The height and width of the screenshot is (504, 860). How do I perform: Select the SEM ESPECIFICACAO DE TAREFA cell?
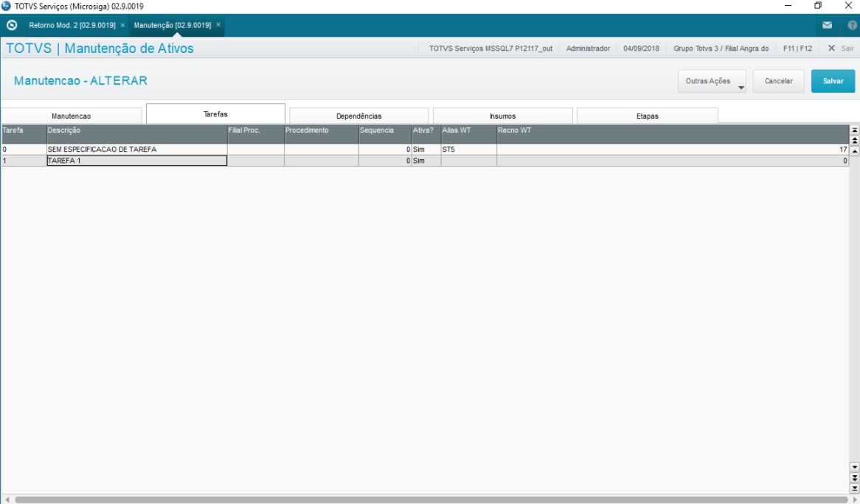point(136,149)
